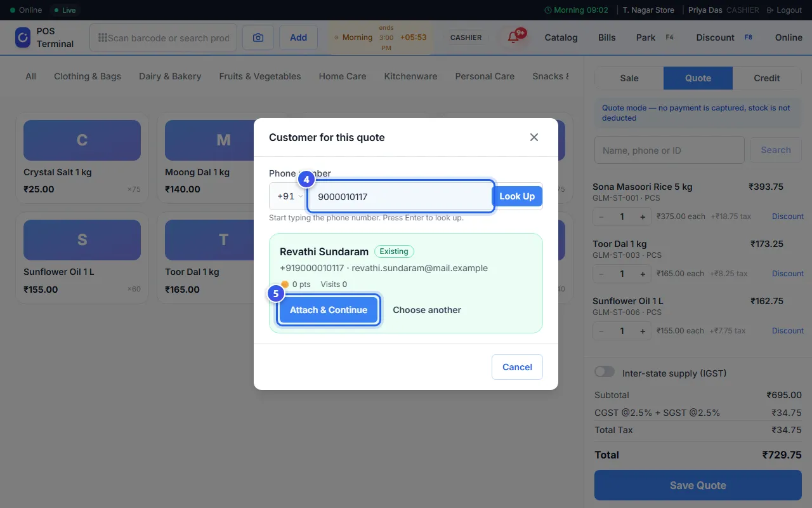Close the customer quote dialog
The image size is (812, 508).
(x=534, y=137)
